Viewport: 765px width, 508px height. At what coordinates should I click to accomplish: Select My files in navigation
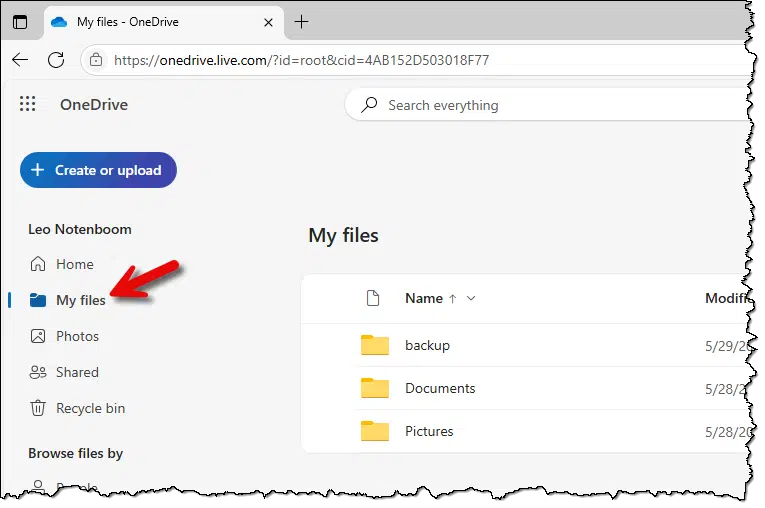coord(80,300)
